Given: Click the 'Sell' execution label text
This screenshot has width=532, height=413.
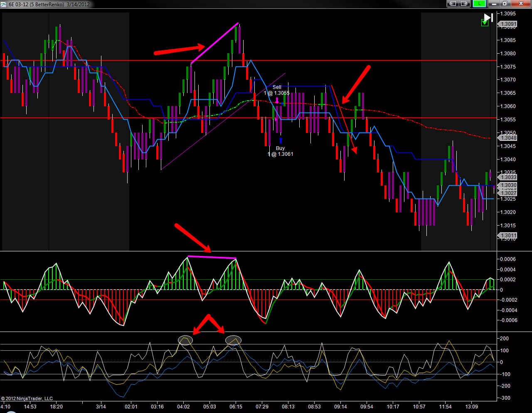Looking at the screenshot, I should tap(277, 87).
